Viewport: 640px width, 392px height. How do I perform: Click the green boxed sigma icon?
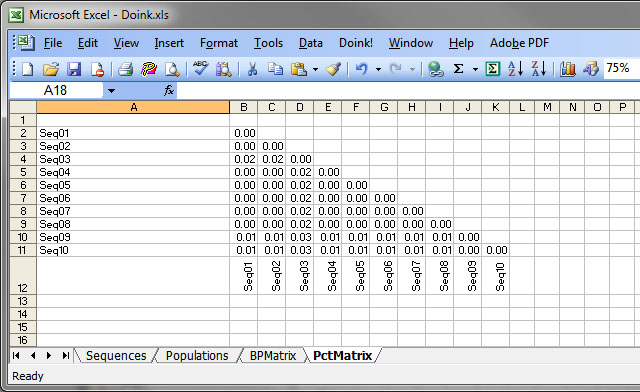point(493,69)
